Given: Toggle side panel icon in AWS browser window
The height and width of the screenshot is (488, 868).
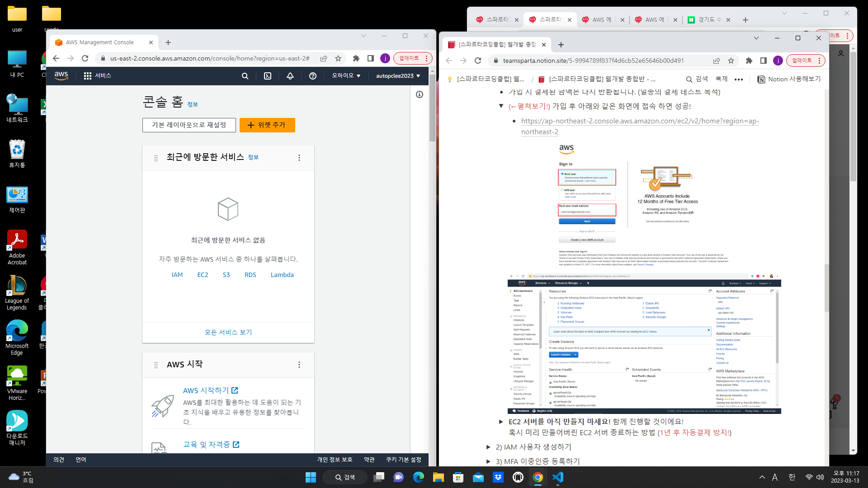Looking at the screenshot, I should pos(371,58).
